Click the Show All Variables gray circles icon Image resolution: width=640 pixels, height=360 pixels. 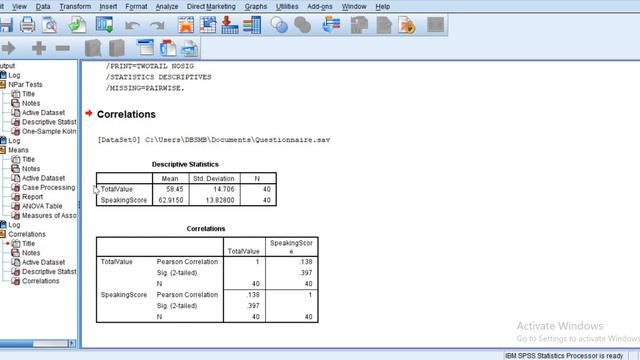[302, 25]
